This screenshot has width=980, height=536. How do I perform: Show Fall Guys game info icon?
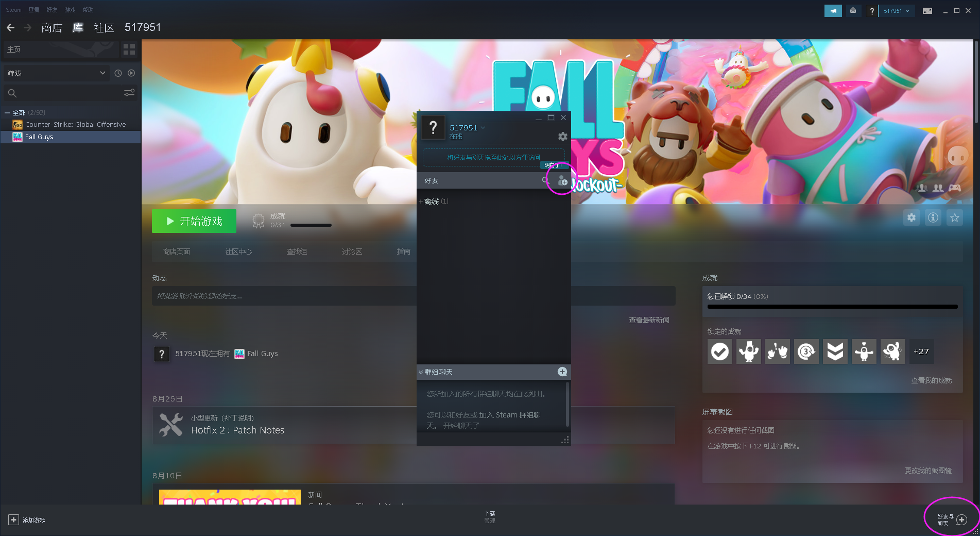pyautogui.click(x=933, y=217)
